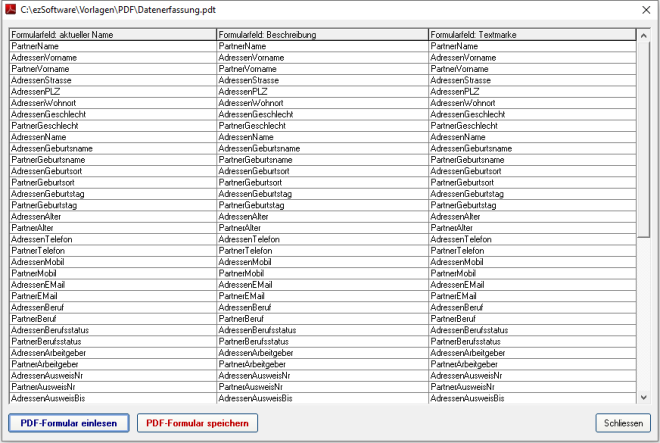Select PartnerName in Textmarke column

[x=532, y=46]
